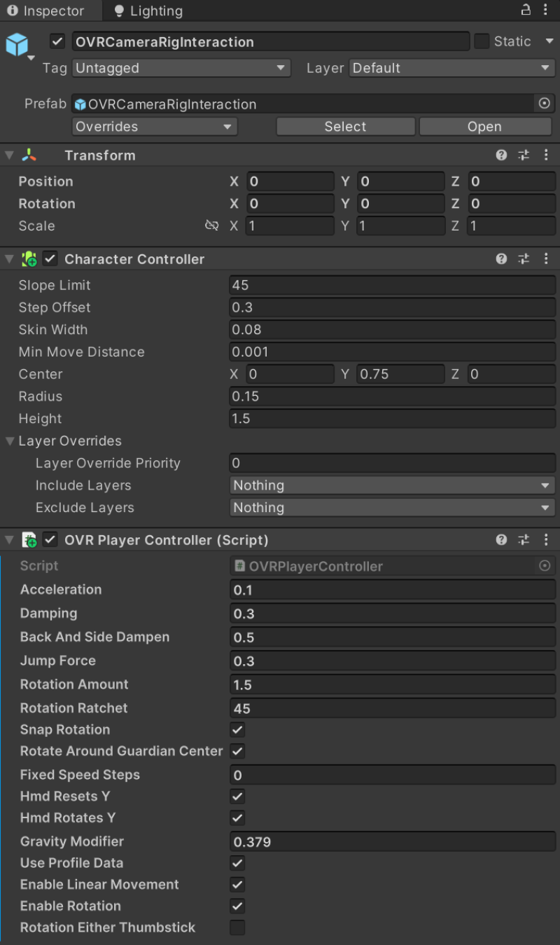This screenshot has height=945, width=560.
Task: Open the Transform help icon
Action: click(501, 155)
